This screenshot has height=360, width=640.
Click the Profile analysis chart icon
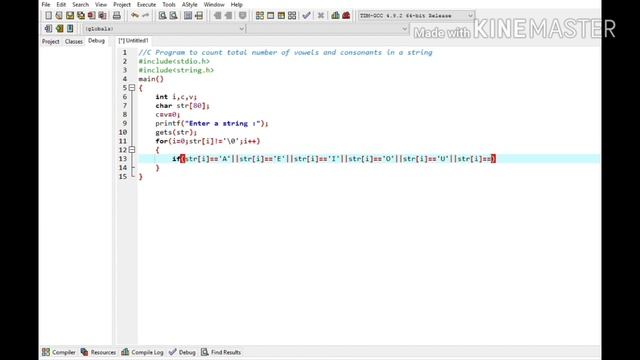tap(336, 16)
